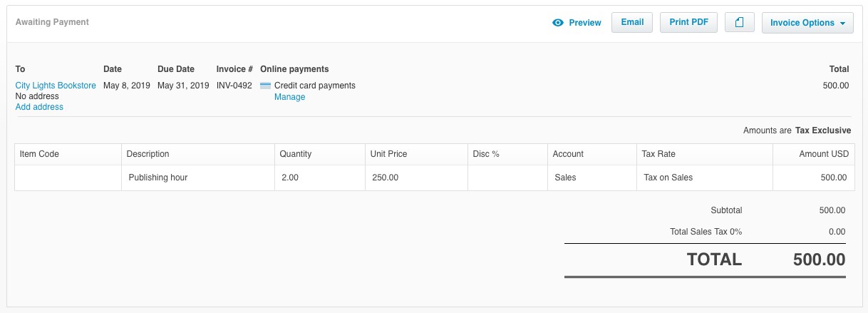Image resolution: width=868 pixels, height=313 pixels.
Task: Click the invoice number INV-0492
Action: point(234,86)
